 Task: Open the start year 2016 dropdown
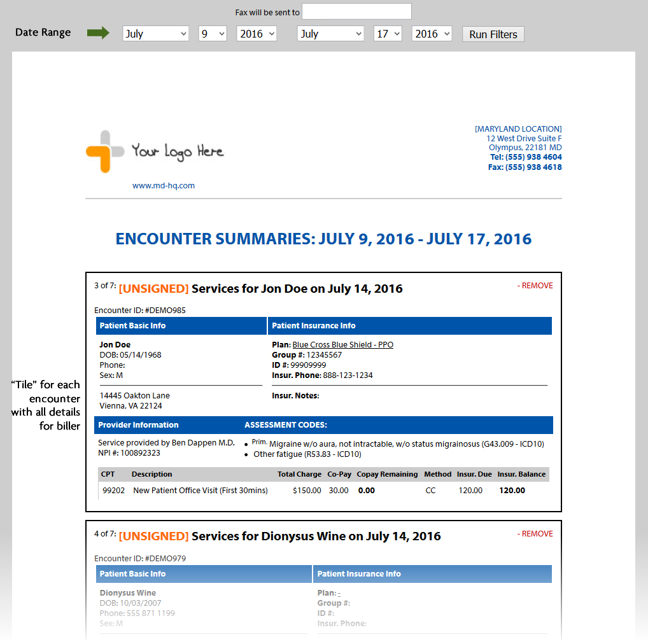click(257, 34)
